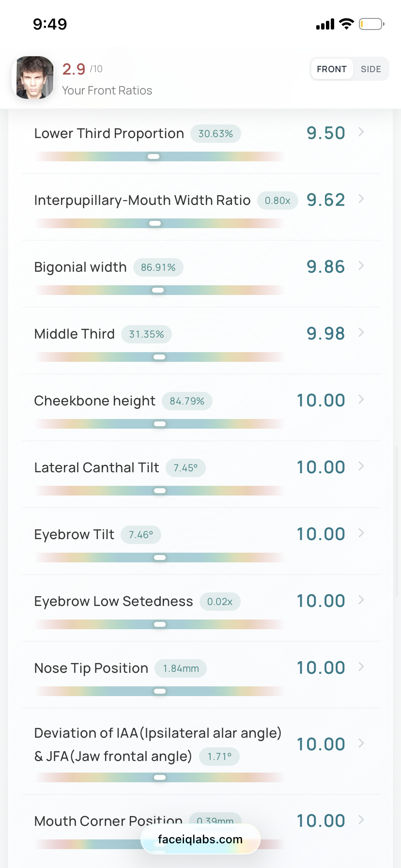The image size is (401, 868).
Task: Open Interpupillary-Mouth Width Ratio details chevron
Action: 361,199
